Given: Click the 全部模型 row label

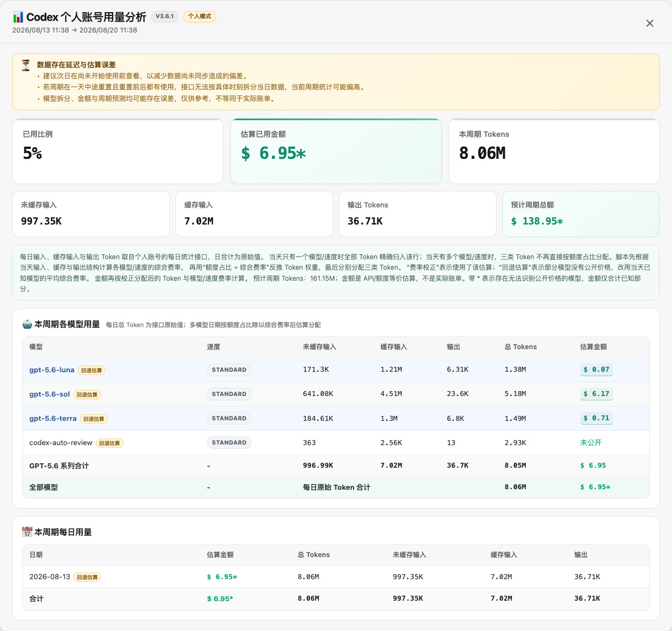Looking at the screenshot, I should pyautogui.click(x=44, y=488).
